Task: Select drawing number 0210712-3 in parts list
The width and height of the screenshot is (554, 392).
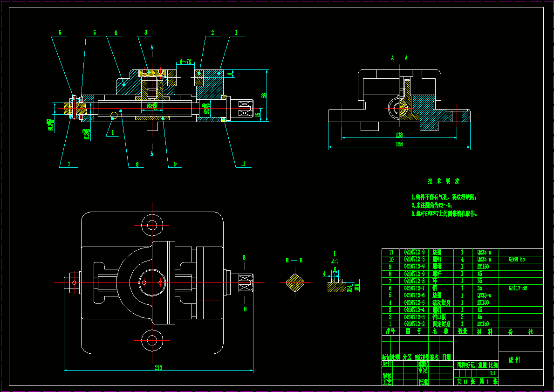Action: click(414, 317)
